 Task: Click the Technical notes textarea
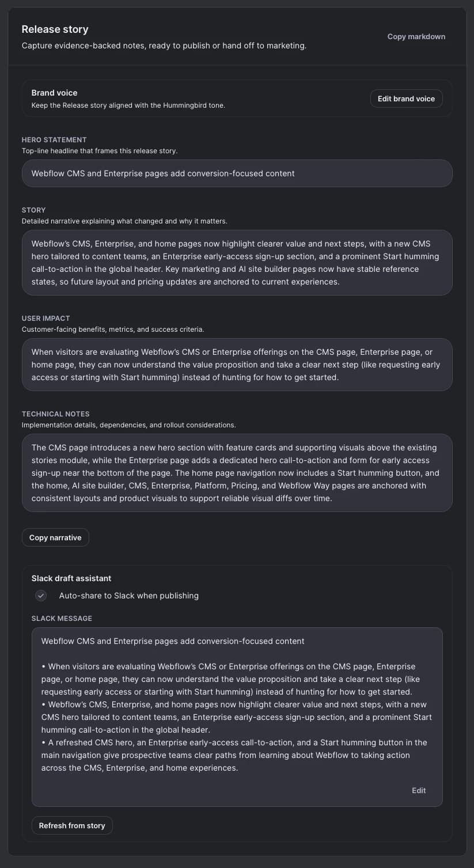pos(237,473)
